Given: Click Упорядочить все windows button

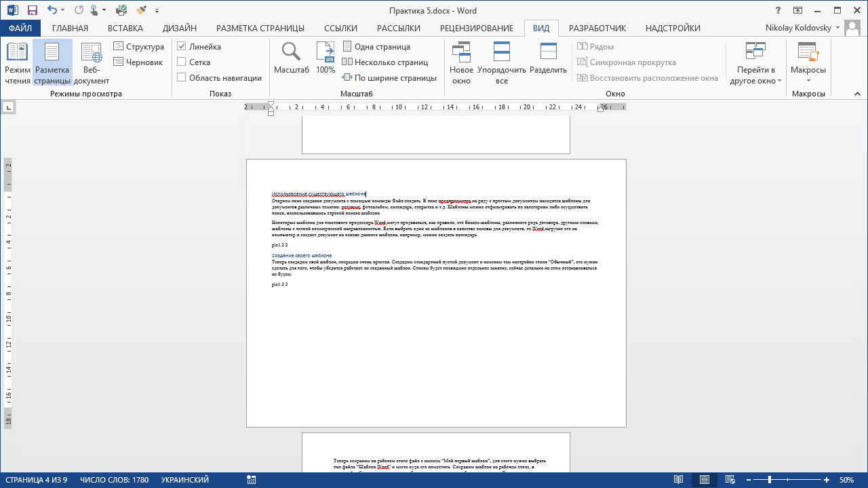Looking at the screenshot, I should point(502,63).
